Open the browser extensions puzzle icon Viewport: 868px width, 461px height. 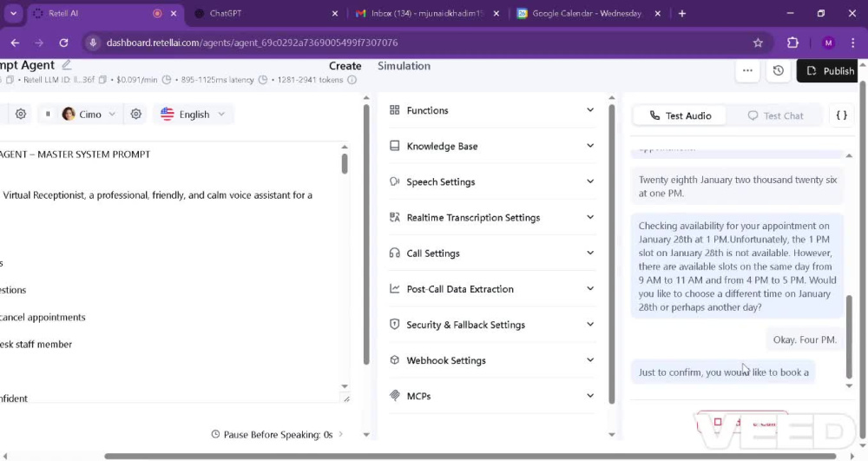coord(792,43)
